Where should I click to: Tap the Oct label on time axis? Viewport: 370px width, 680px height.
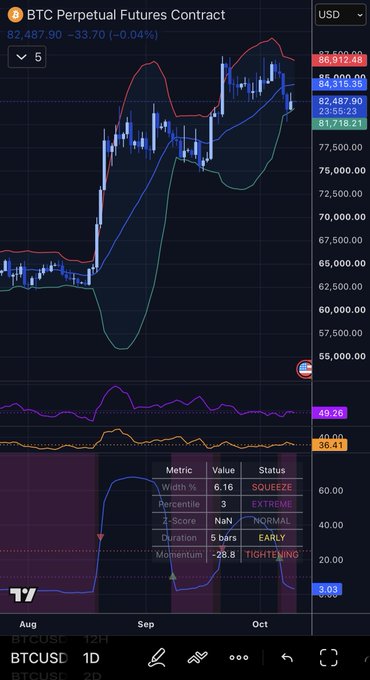(260, 624)
